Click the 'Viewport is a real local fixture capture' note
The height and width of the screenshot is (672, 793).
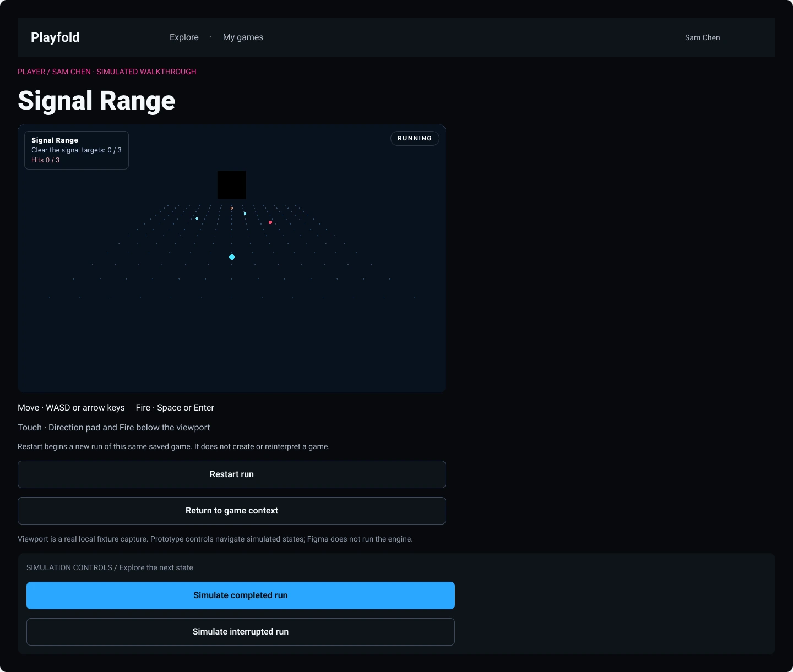[215, 539]
